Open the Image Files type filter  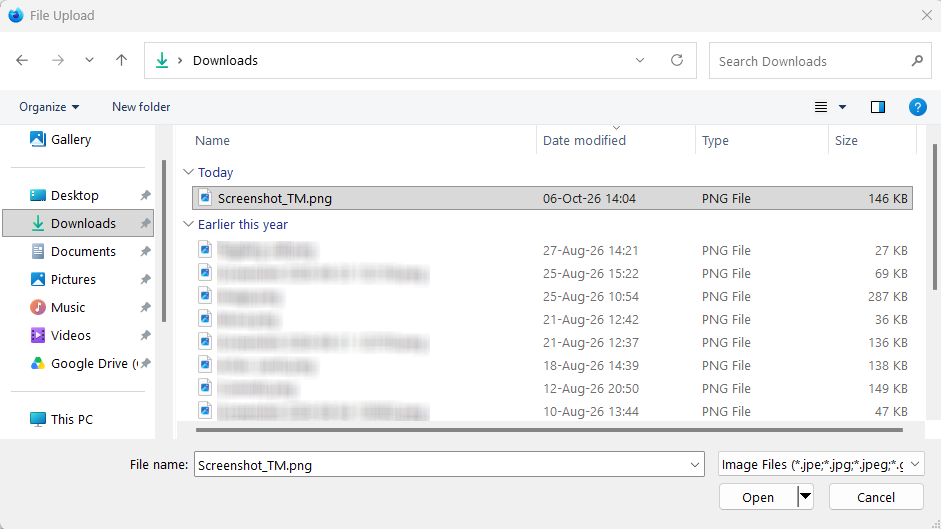coord(821,464)
